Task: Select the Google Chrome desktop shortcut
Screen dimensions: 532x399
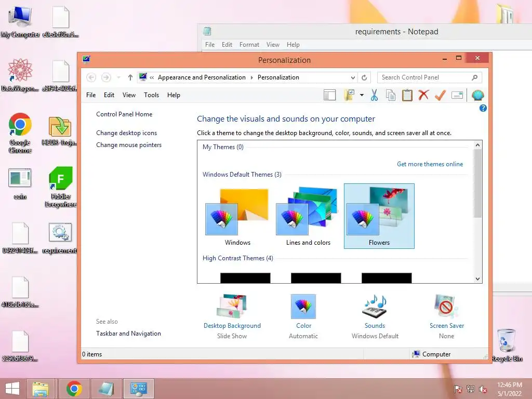Action: click(x=20, y=133)
